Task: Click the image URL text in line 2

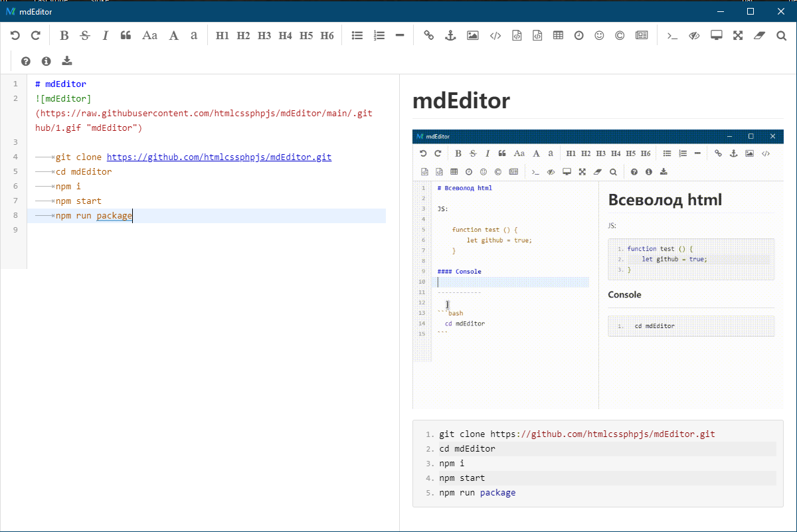Action: (x=204, y=121)
